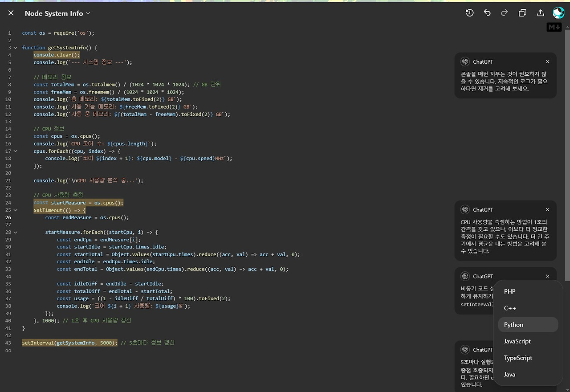
Task: Click the ChatGPT logo on the 5초마다 comment
Action: tap(465, 350)
